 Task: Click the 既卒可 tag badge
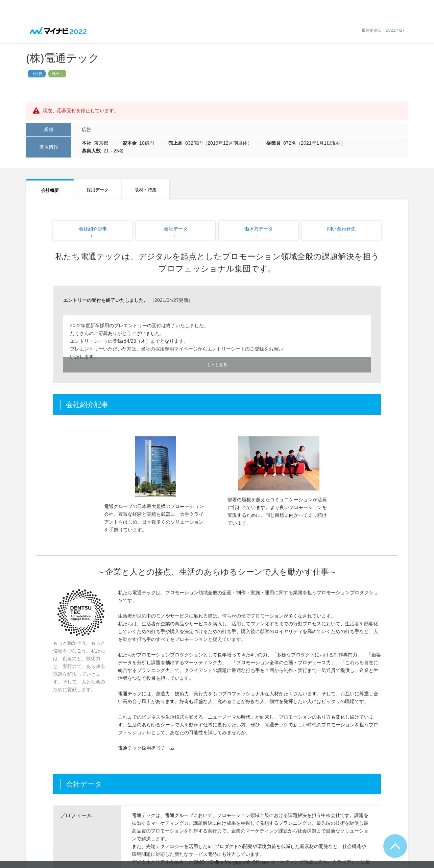click(57, 74)
